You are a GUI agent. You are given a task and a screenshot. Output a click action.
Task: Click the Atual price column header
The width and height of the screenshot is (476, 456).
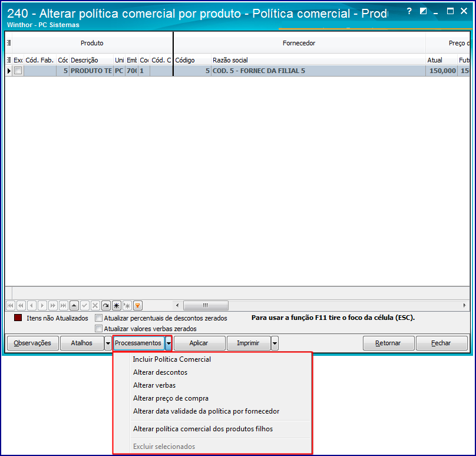tap(441, 60)
